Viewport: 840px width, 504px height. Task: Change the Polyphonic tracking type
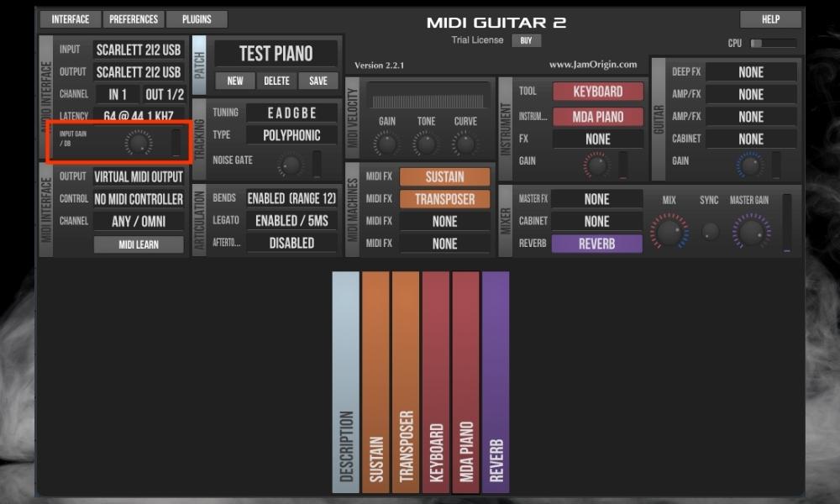click(291, 135)
